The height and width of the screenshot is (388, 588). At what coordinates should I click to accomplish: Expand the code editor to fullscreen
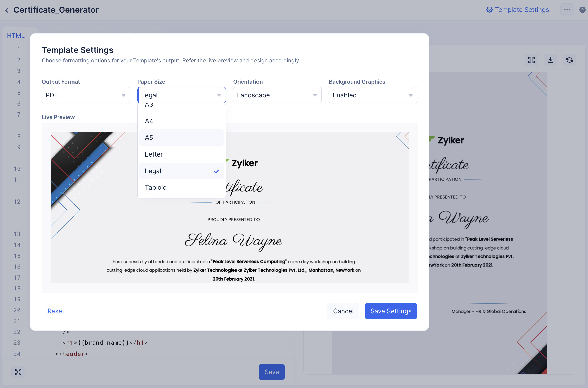point(18,372)
